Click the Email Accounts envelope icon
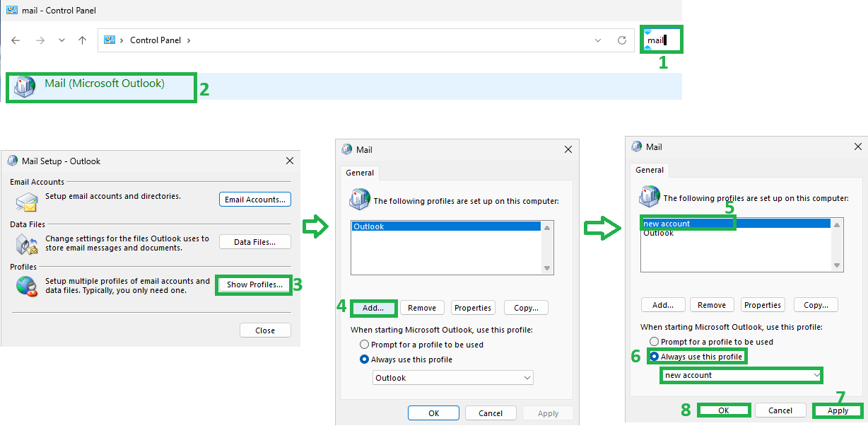Image resolution: width=868 pixels, height=426 pixels. click(26, 202)
